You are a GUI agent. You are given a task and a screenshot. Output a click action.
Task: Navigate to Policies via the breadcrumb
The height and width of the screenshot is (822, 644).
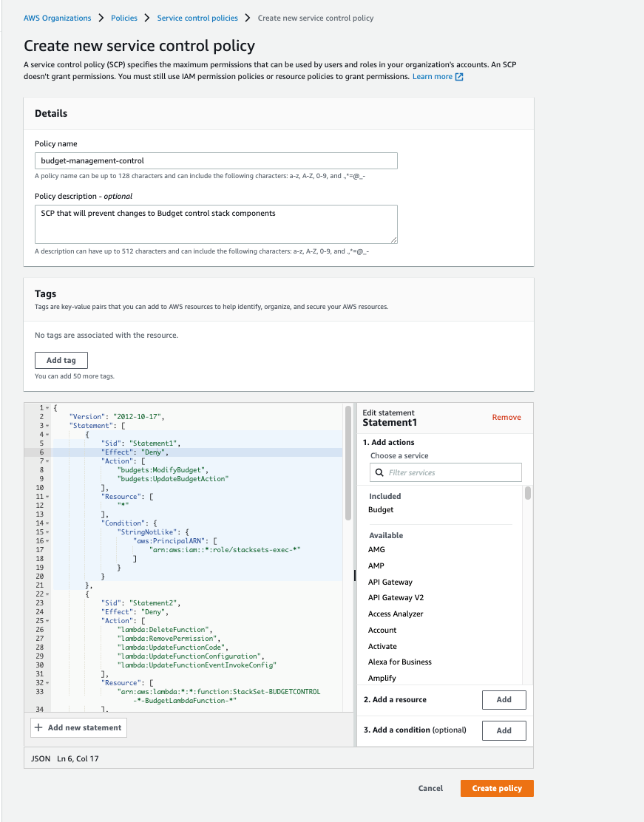click(123, 18)
